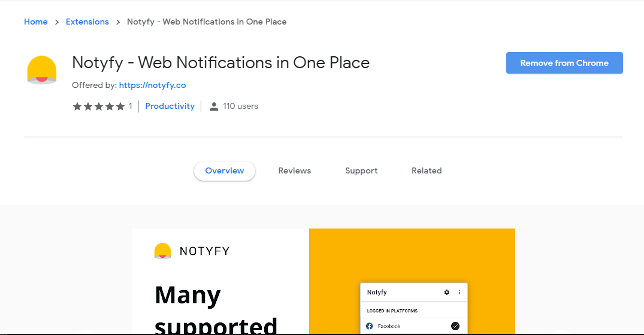
Task: Click the Notyfy bell extension icon
Action: tap(42, 70)
